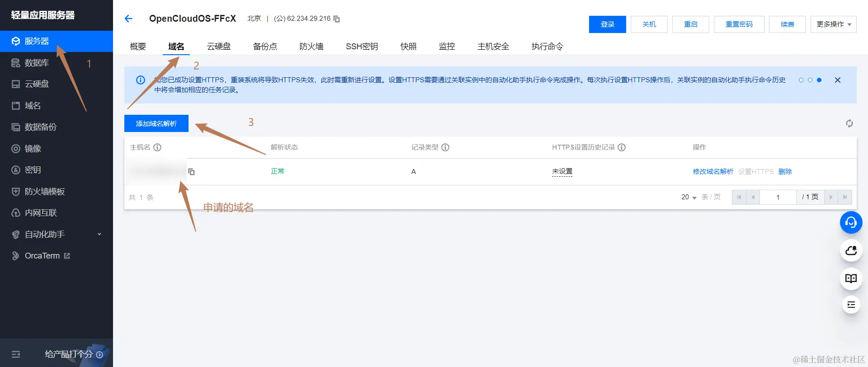Screen dimensions: 868x367
Task: Click the 删除 link in the row
Action: pos(785,172)
